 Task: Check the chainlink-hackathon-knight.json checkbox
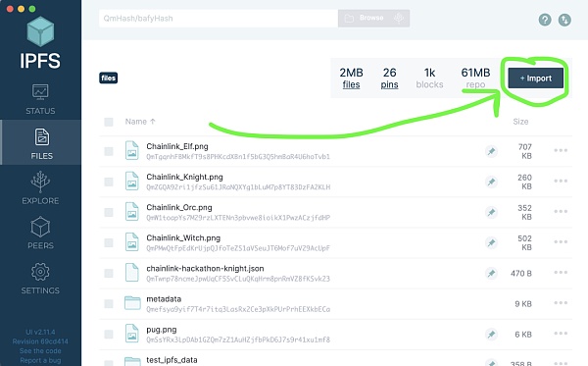point(109,274)
